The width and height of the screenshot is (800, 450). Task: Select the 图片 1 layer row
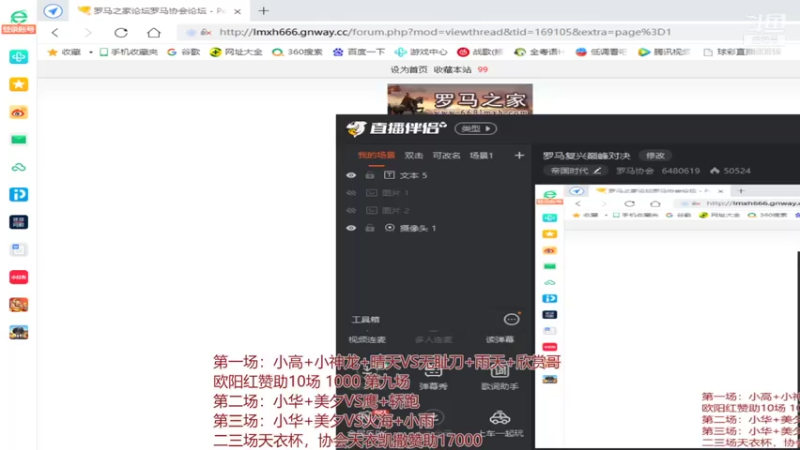(433, 193)
